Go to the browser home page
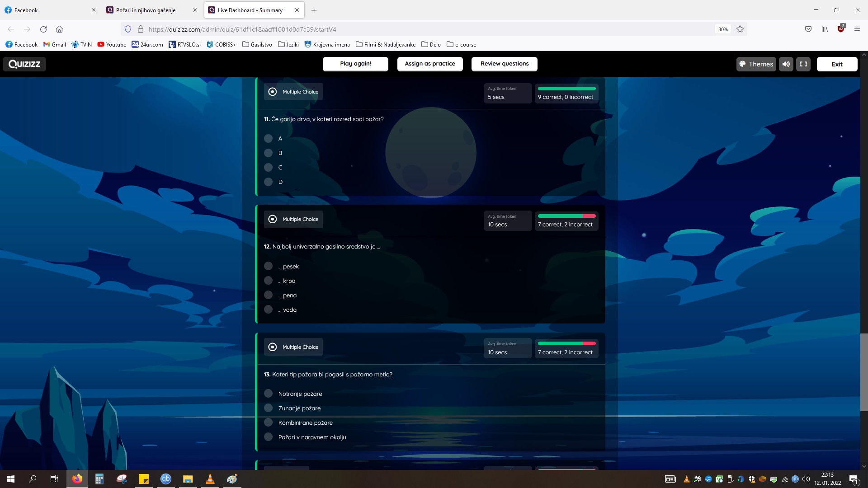This screenshot has height=488, width=868. click(x=59, y=29)
